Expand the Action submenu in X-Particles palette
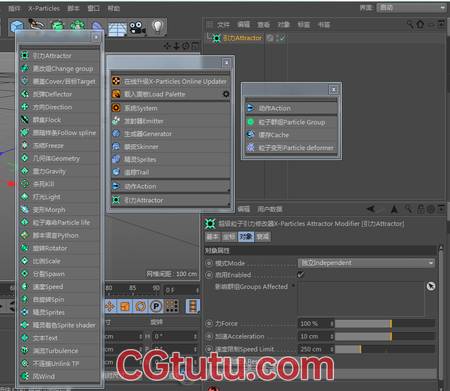450x391 pixels. point(170,186)
